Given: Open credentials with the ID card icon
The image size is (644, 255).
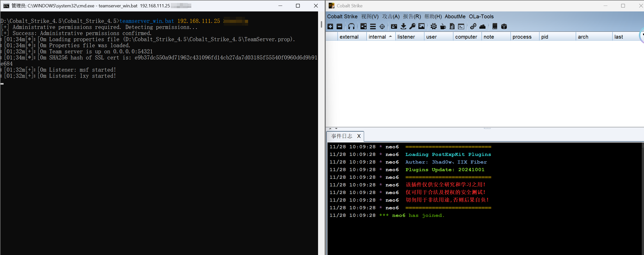Looking at the screenshot, I should tap(394, 26).
